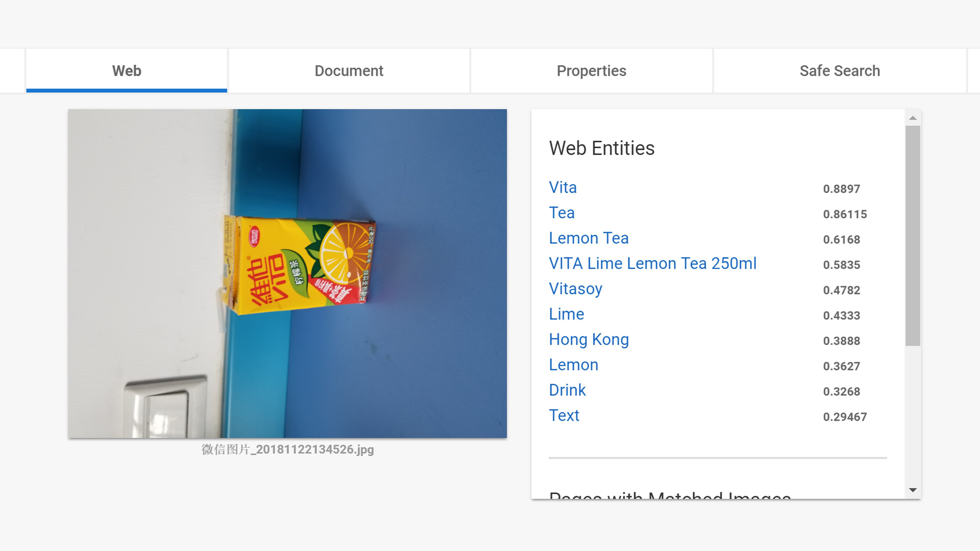This screenshot has height=551, width=980.
Task: Click the scroll down arrow in results panel
Action: tap(912, 490)
